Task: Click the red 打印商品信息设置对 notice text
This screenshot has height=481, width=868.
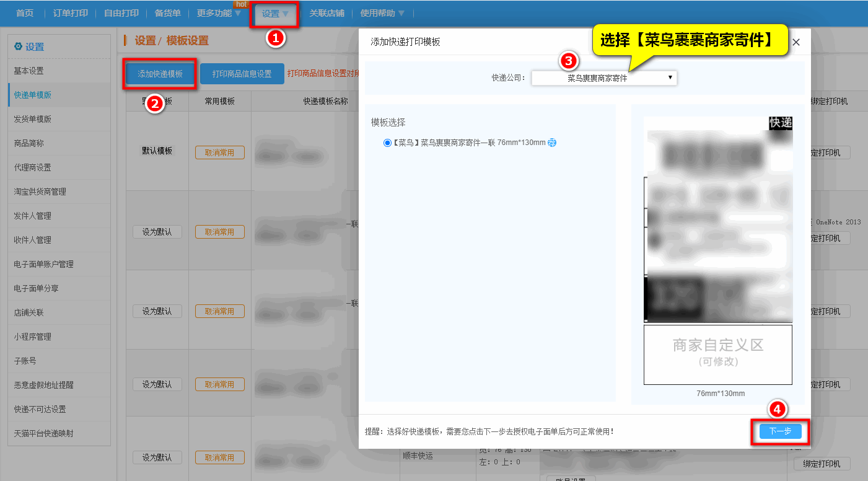Action: [323, 74]
